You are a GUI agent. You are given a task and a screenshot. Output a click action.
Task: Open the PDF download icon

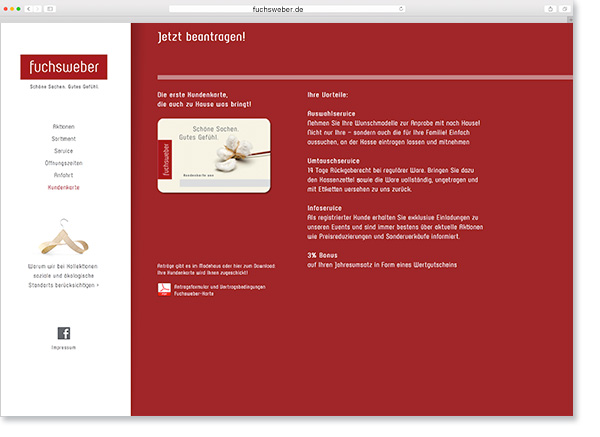164,290
